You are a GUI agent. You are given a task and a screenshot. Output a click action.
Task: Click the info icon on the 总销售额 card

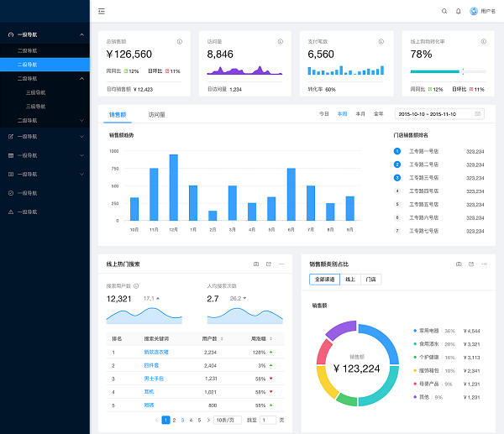tap(179, 41)
